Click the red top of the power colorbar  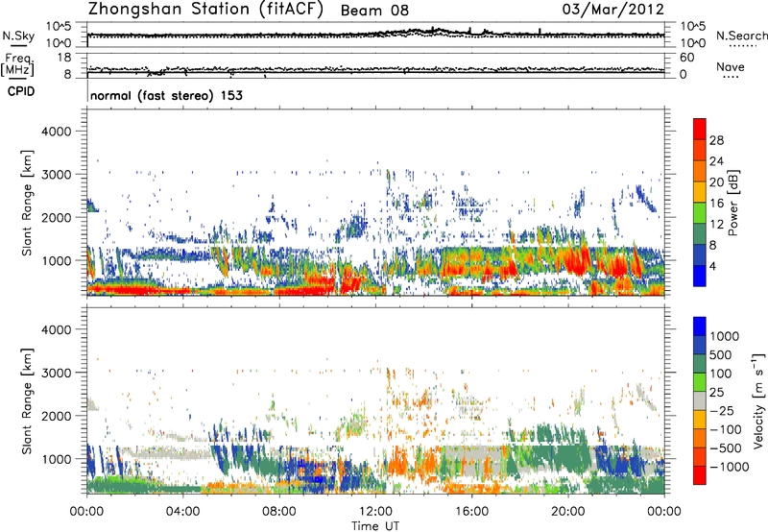[700, 129]
